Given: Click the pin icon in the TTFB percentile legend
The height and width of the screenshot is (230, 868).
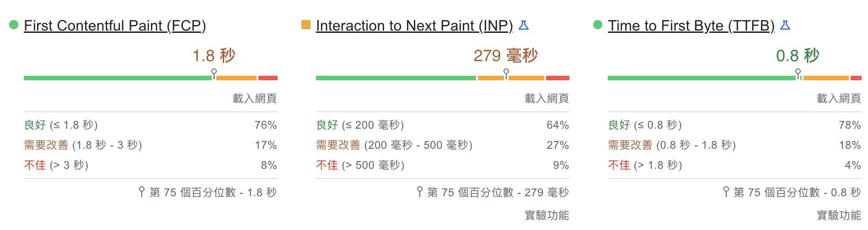Looking at the screenshot, I should pyautogui.click(x=726, y=192).
